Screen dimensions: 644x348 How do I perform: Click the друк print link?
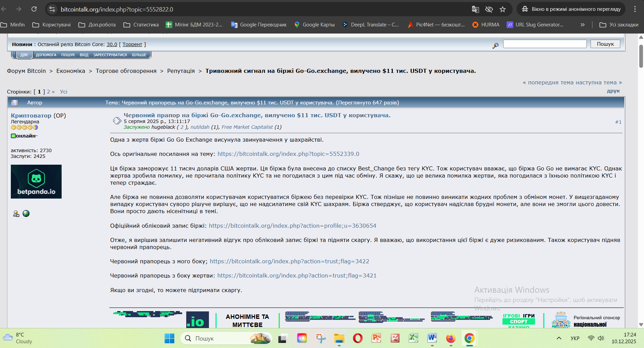613,91
